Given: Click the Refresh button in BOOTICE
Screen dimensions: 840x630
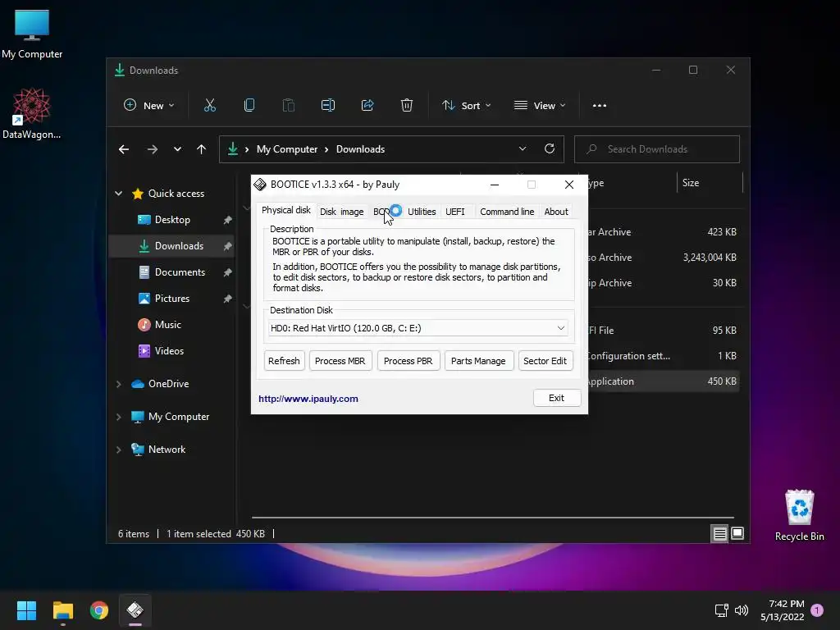Looking at the screenshot, I should tap(284, 361).
